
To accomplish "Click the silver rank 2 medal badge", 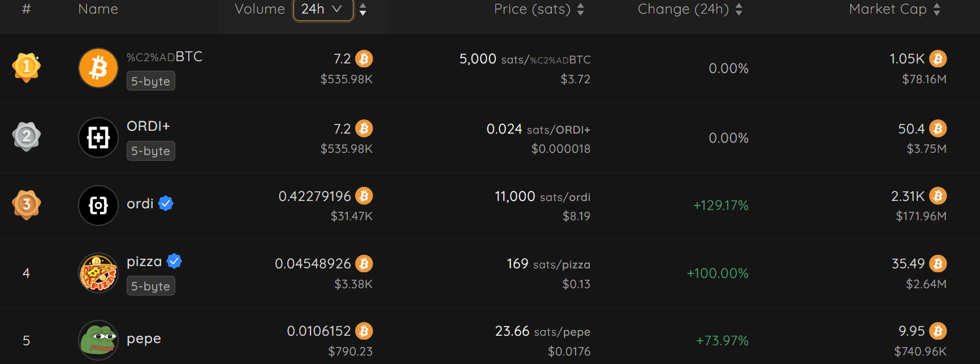I will coord(27,136).
